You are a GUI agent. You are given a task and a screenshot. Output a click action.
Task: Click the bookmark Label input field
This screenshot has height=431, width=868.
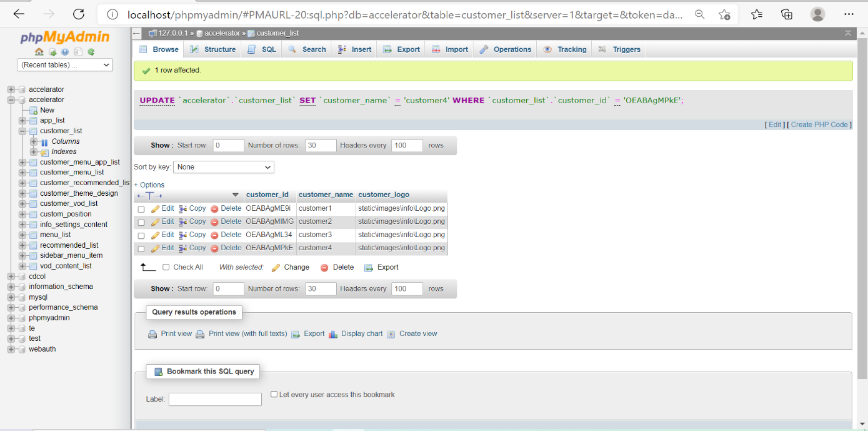coord(215,399)
